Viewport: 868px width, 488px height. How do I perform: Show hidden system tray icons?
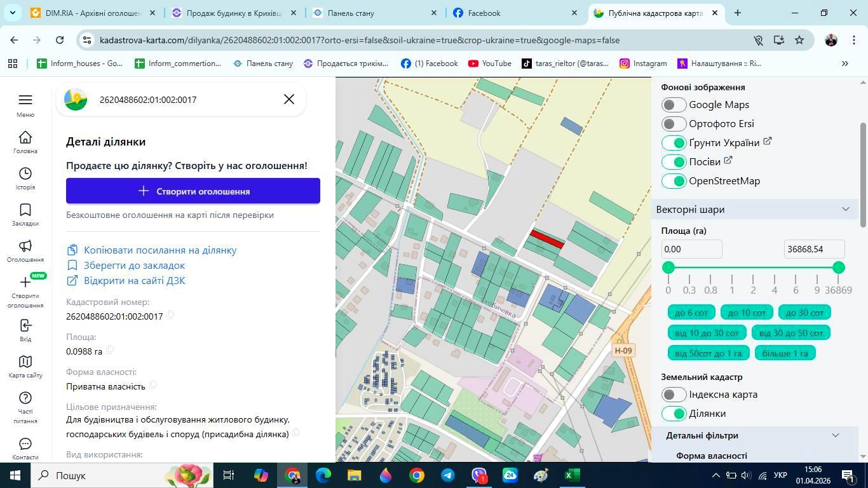[715, 475]
